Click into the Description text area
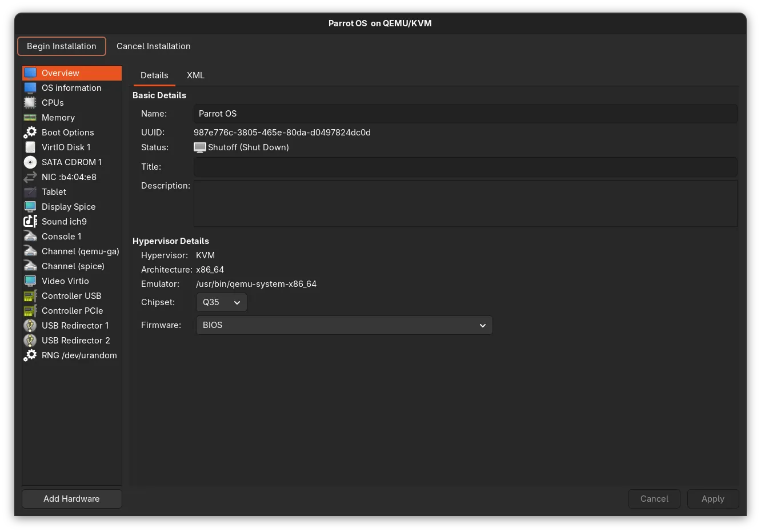The width and height of the screenshot is (761, 532). tap(466, 203)
